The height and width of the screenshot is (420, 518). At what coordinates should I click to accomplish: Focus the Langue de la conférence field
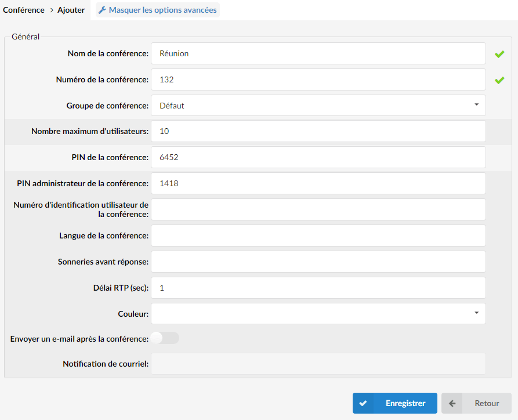tap(318, 236)
